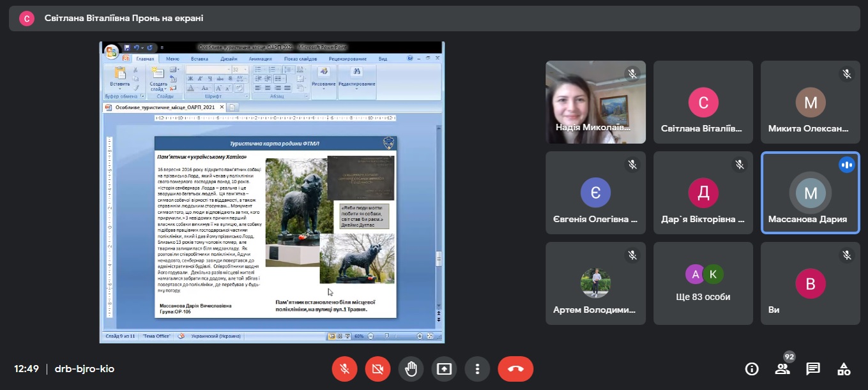Click the Артем Володимирович participant tile

click(x=595, y=283)
